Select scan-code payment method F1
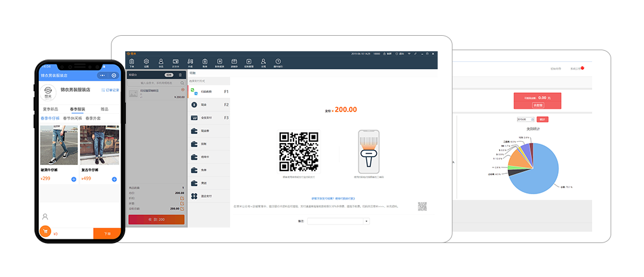Screen dimensions: 644x277 [209, 92]
